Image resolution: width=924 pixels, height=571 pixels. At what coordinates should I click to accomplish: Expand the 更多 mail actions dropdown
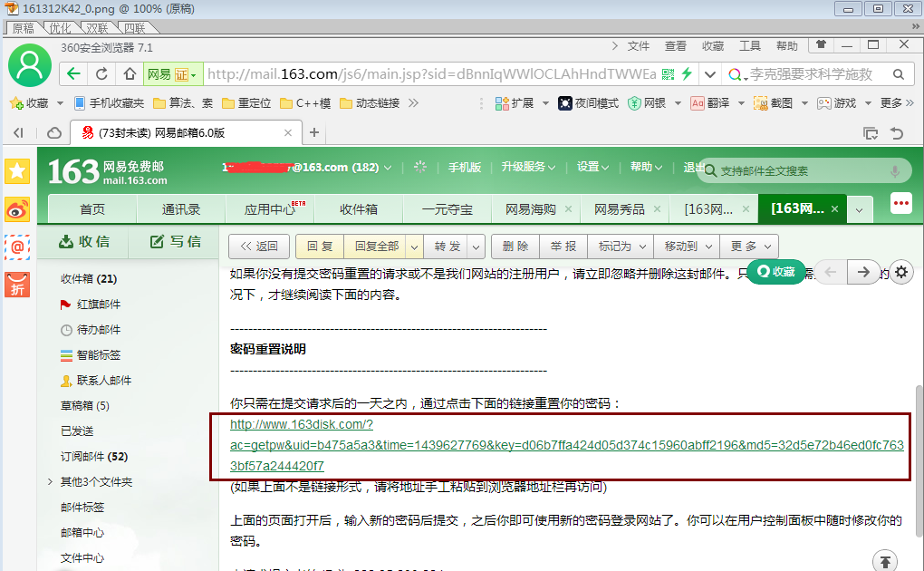pyautogui.click(x=748, y=246)
